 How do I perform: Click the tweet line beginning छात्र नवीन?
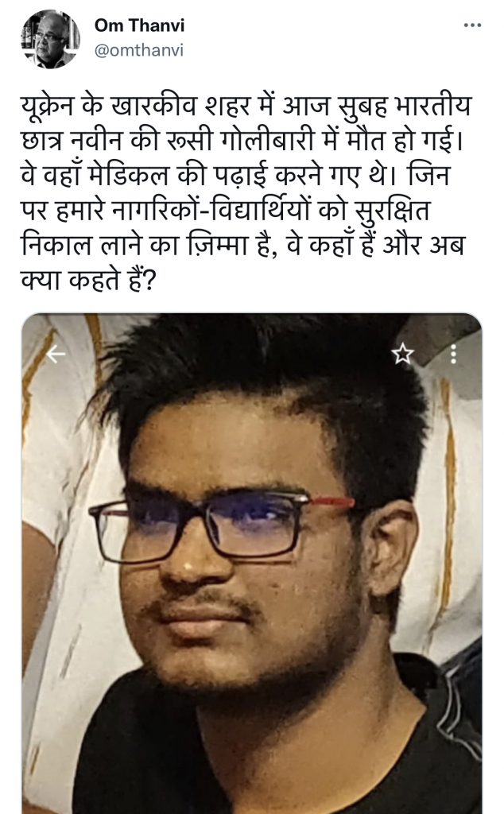(x=242, y=141)
